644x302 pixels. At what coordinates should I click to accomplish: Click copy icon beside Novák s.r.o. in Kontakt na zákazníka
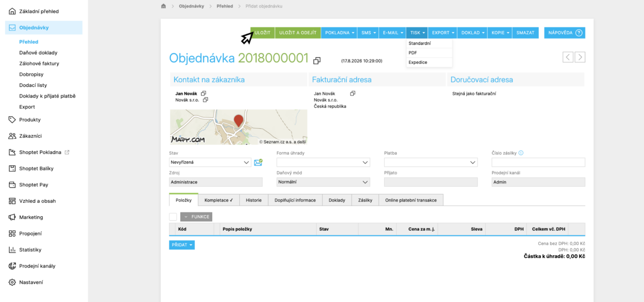click(206, 100)
